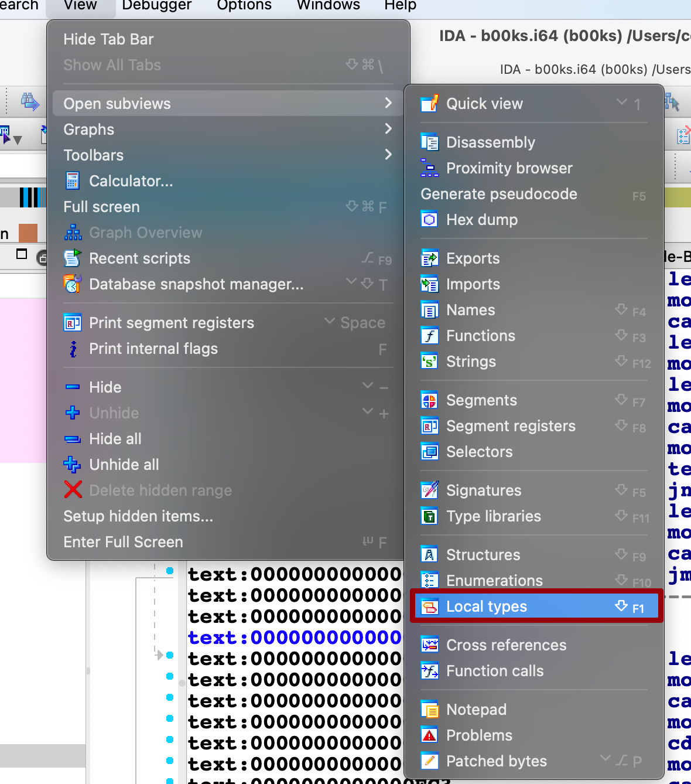Click the Recent scripts icon
Viewport: 691px width, 784px height.
tap(72, 258)
